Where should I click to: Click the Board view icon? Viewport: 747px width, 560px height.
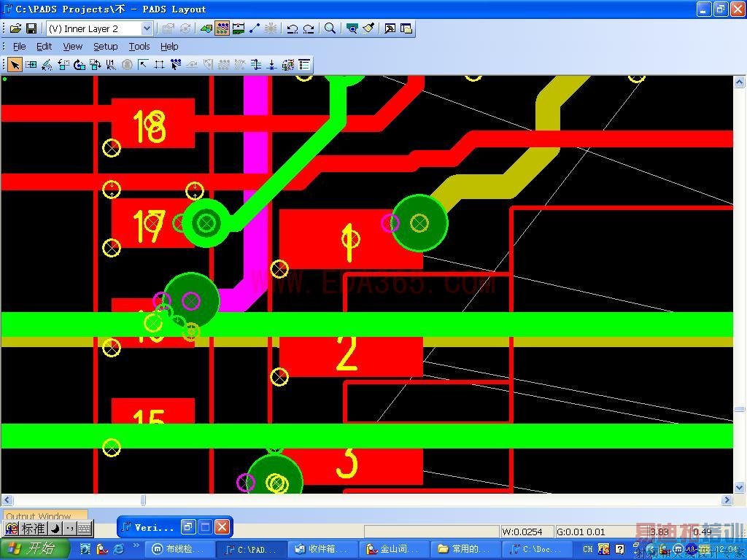(352, 28)
